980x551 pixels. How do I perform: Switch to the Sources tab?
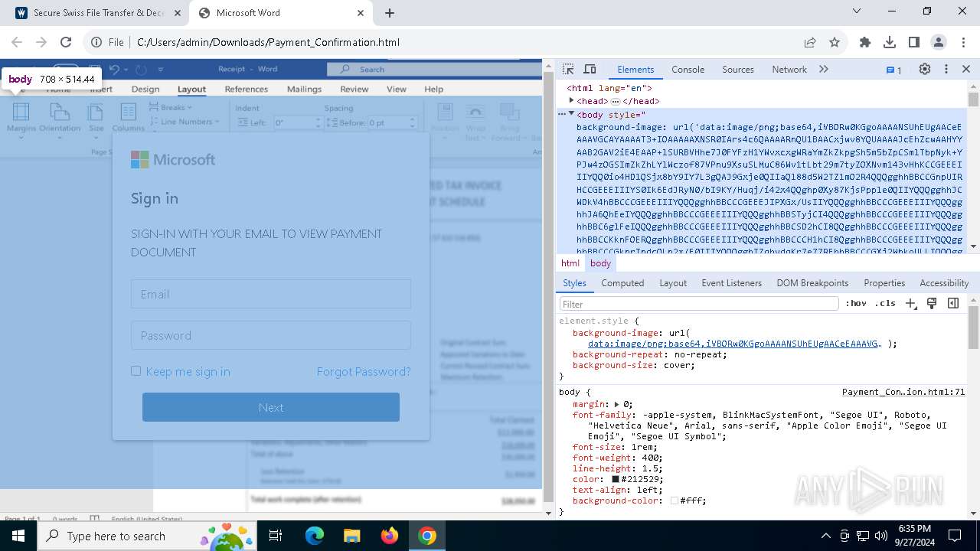(738, 69)
